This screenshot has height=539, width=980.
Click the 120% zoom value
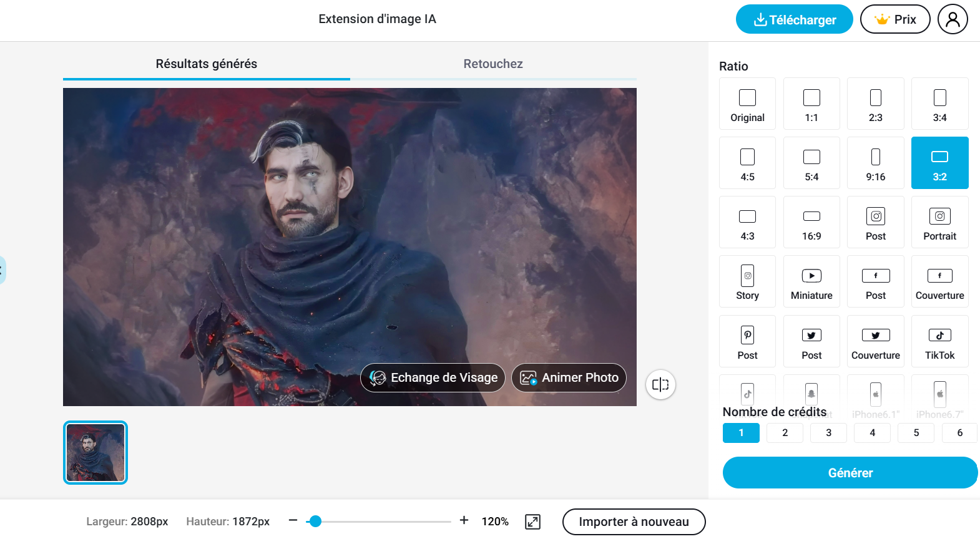click(495, 522)
